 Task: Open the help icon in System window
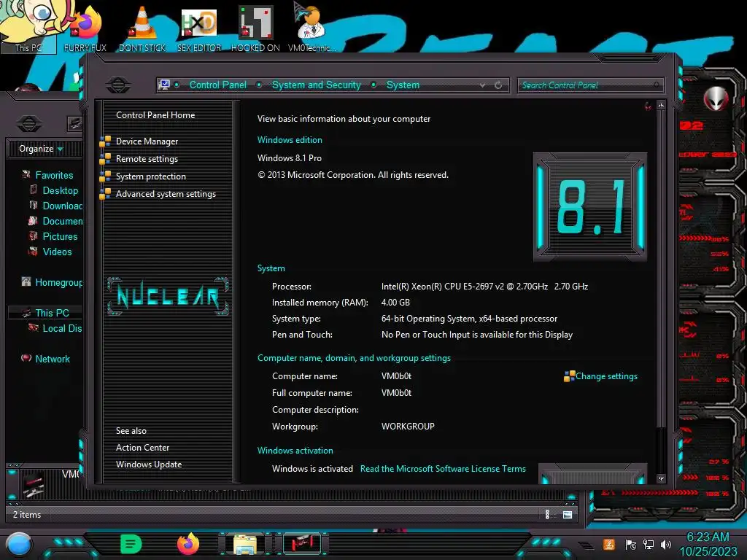pyautogui.click(x=648, y=106)
